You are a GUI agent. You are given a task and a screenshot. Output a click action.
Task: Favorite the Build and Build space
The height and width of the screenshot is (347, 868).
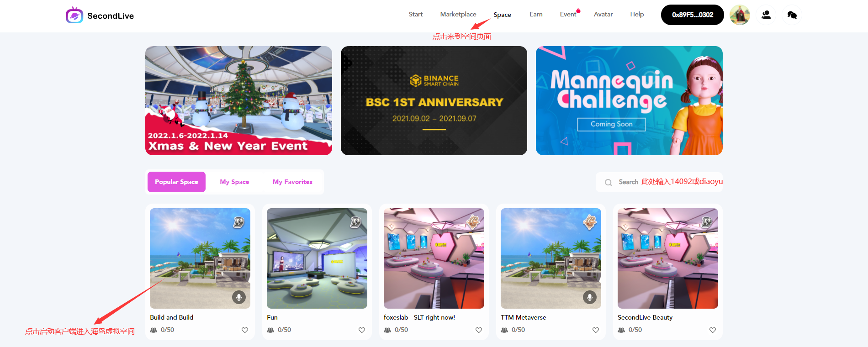pos(245,330)
